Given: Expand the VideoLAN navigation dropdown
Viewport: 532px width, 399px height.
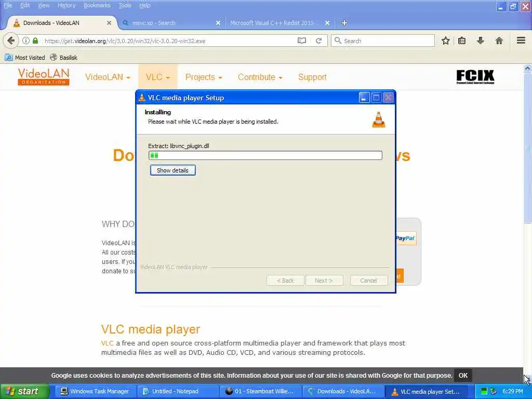Looking at the screenshot, I should [x=108, y=77].
